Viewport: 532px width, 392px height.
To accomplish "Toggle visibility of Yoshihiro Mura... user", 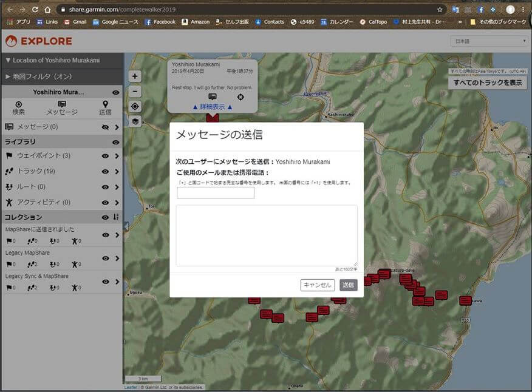I will coord(116,92).
